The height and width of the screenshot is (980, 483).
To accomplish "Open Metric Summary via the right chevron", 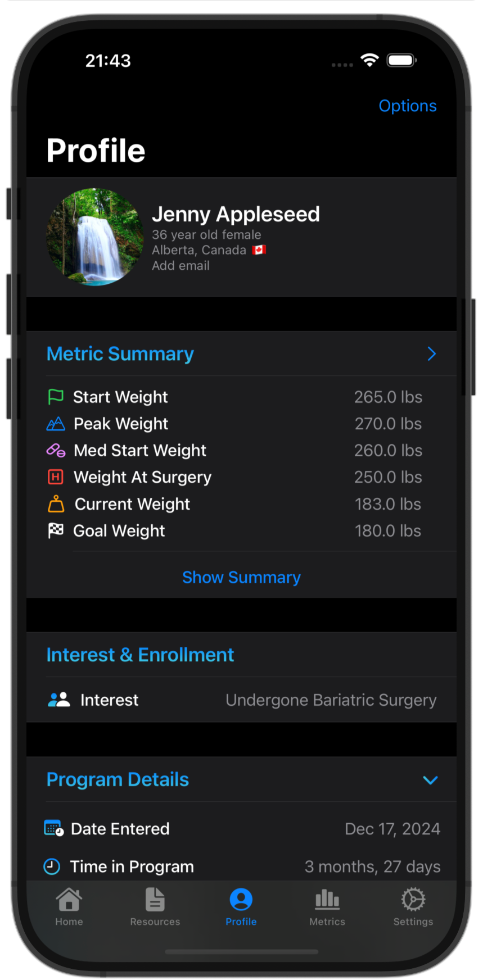I will 431,353.
